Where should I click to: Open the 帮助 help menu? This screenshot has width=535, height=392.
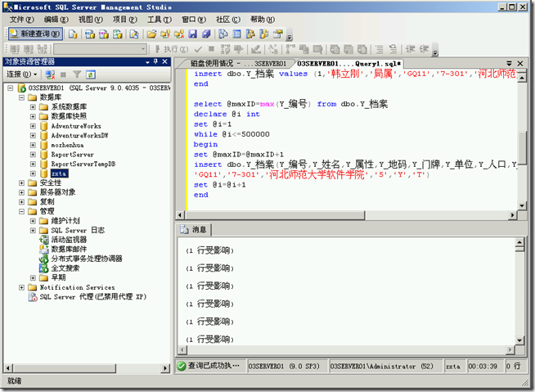[x=263, y=20]
